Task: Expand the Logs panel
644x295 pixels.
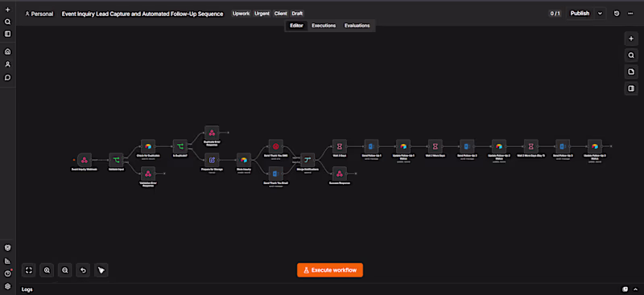Action: [27, 289]
